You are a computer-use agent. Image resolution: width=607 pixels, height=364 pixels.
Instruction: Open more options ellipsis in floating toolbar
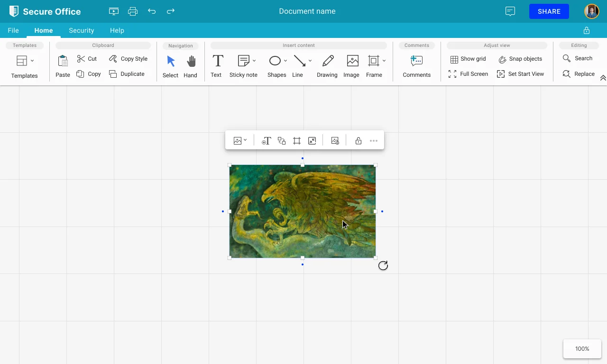coord(374,141)
